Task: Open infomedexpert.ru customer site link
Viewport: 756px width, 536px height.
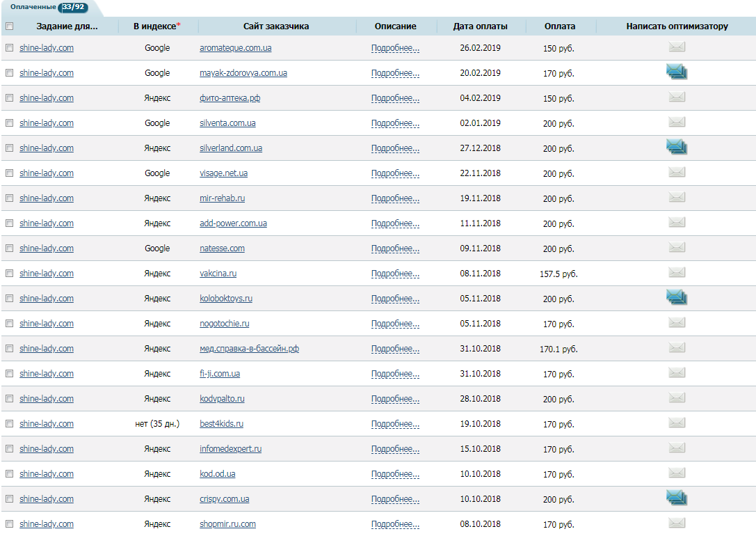Action: [230, 449]
